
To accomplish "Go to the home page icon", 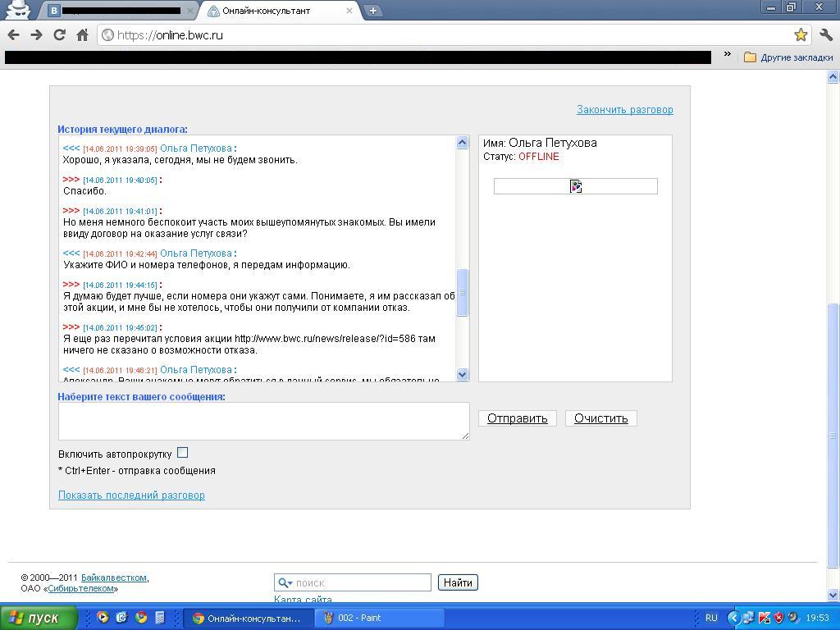I will (82, 34).
